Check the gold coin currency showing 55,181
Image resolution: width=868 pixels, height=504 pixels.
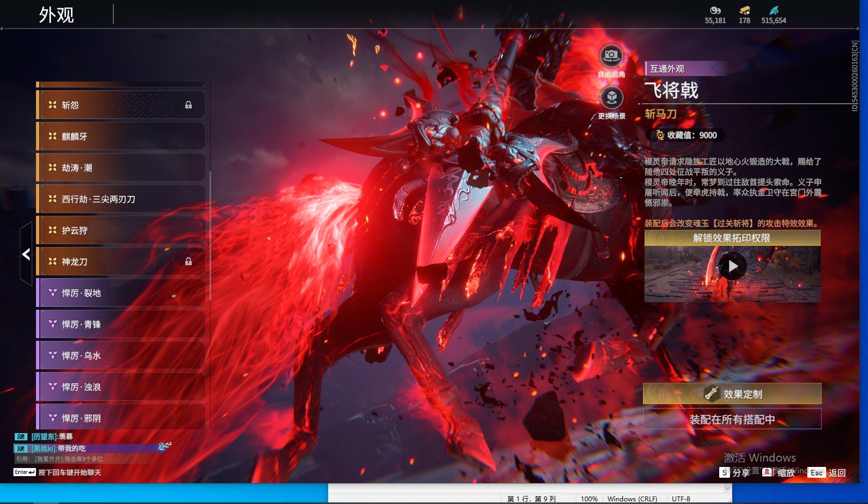click(715, 16)
